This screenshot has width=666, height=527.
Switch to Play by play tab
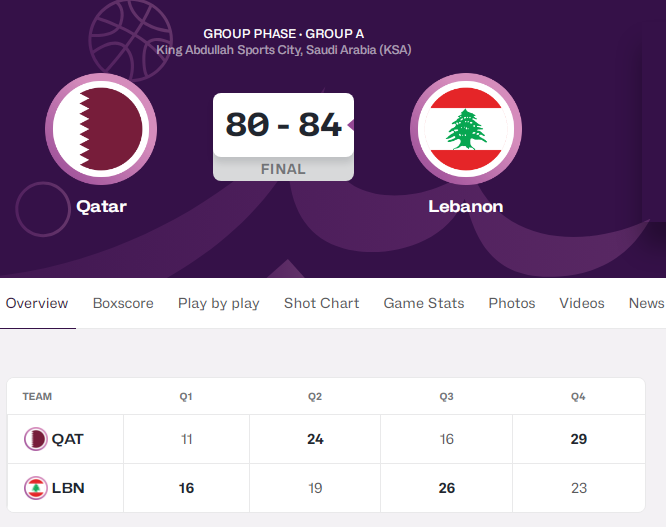219,303
